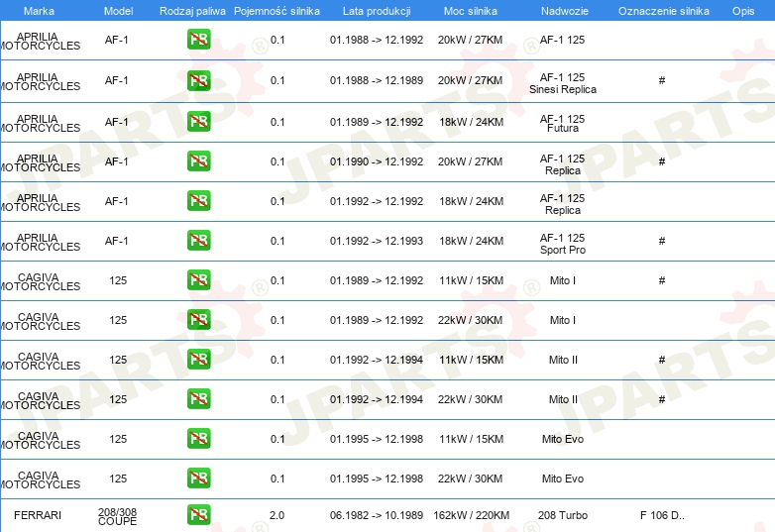The image size is (775, 532).
Task: Click the # engine code in the Sinesi Replica row
Action: tap(662, 80)
